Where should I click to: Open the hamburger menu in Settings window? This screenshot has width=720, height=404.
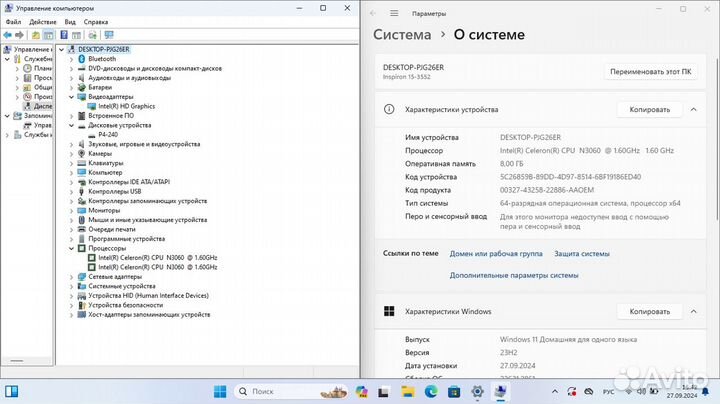[x=394, y=13]
